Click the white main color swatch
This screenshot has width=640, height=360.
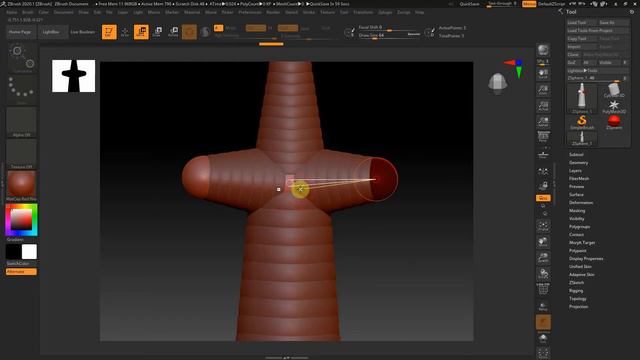[x=29, y=252]
